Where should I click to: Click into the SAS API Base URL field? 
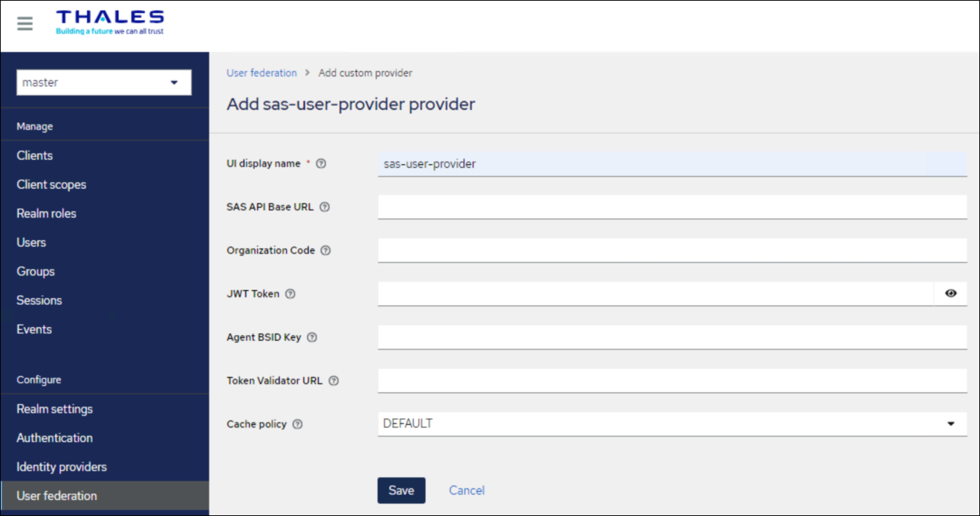tap(671, 206)
